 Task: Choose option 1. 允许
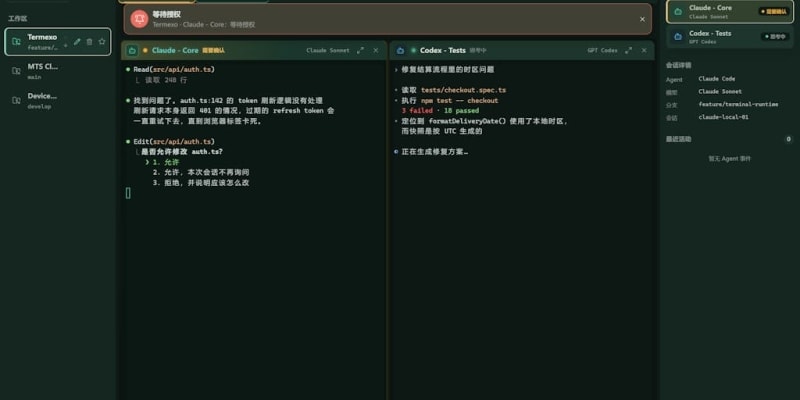(x=166, y=162)
